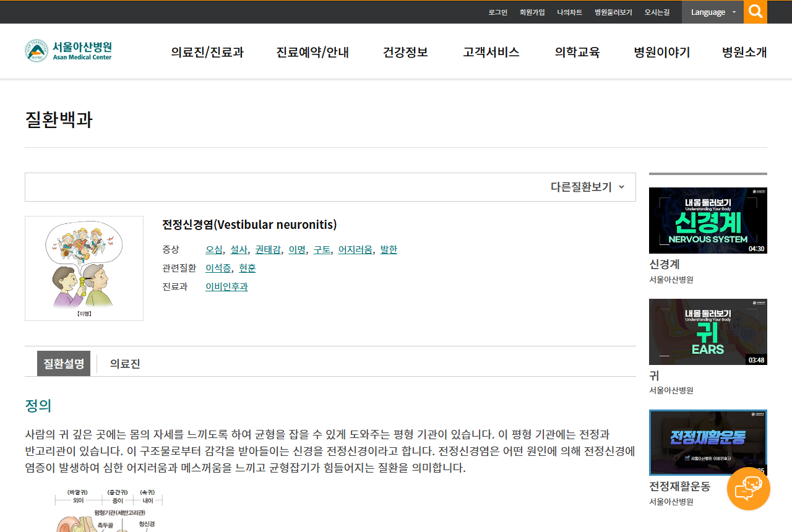
Task: Open the 건강정보 menu
Action: coord(405,52)
